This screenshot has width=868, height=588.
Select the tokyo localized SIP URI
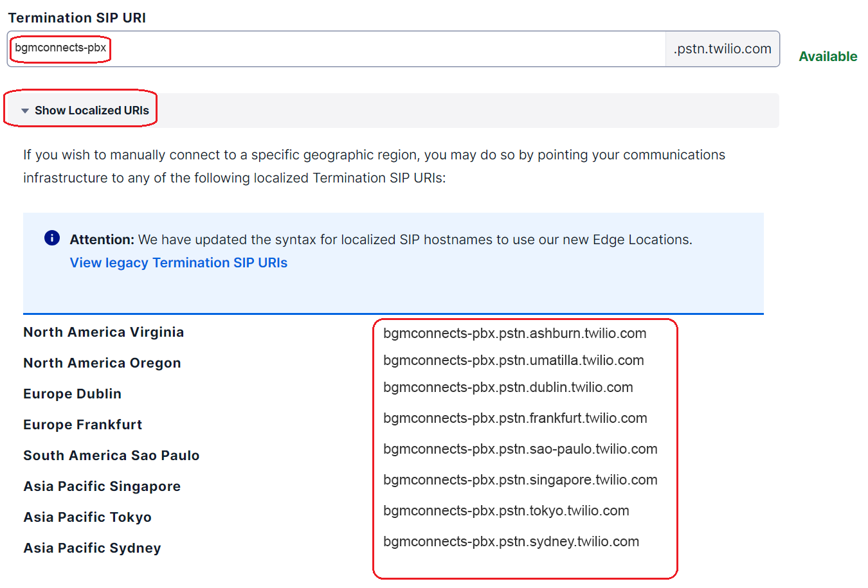[506, 511]
